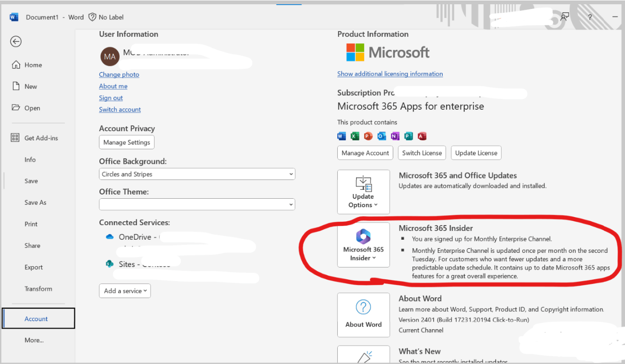Click the MA user avatar

pyautogui.click(x=110, y=57)
